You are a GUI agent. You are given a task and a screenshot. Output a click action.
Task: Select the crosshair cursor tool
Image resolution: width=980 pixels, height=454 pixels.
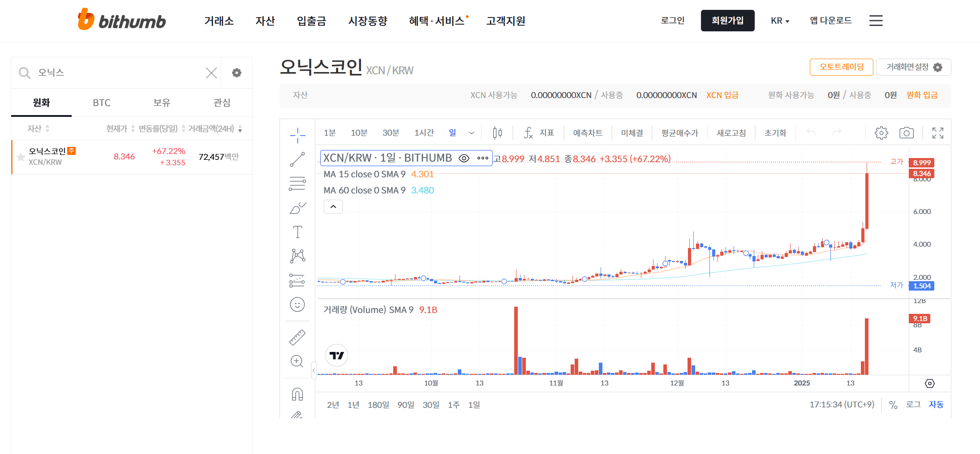click(297, 134)
